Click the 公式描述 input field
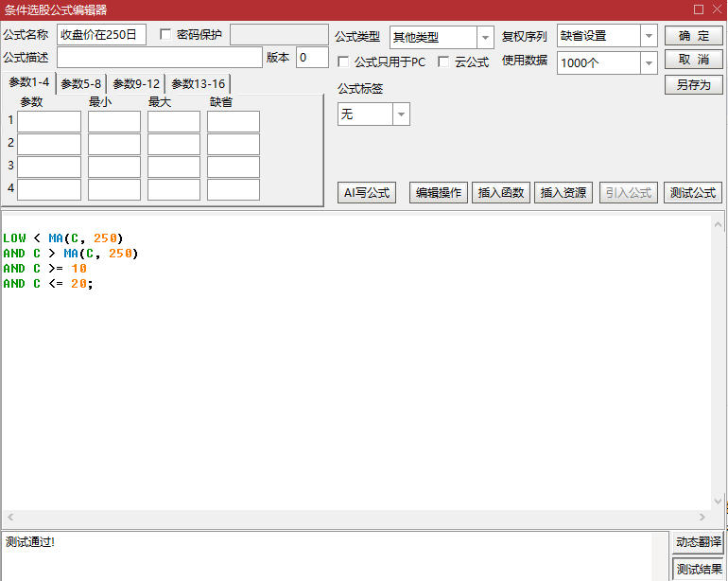The width and height of the screenshot is (728, 581). tap(159, 58)
